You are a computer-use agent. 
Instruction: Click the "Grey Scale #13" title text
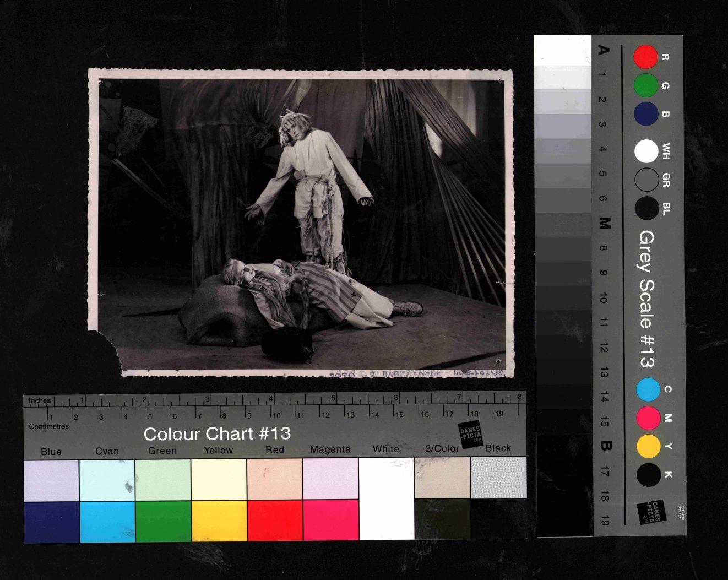point(646,299)
